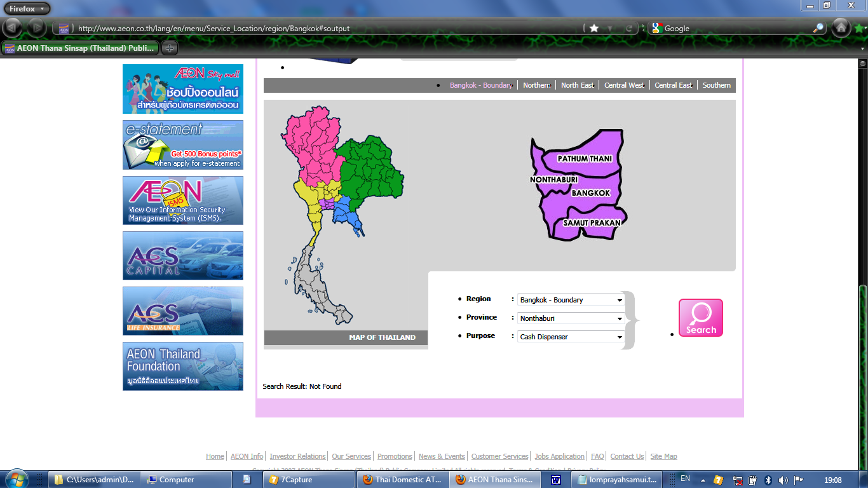Go back with the browser Back arrow
The width and height of the screenshot is (868, 488).
13,27
